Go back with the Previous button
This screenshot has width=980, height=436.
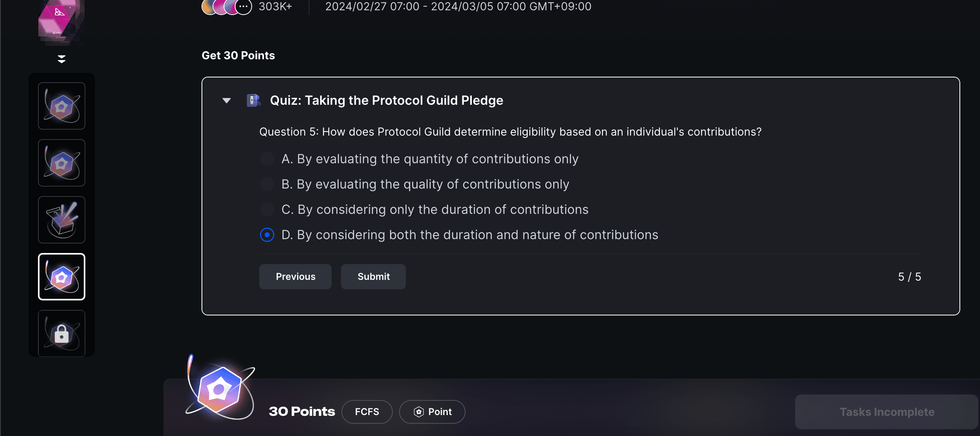click(x=295, y=277)
